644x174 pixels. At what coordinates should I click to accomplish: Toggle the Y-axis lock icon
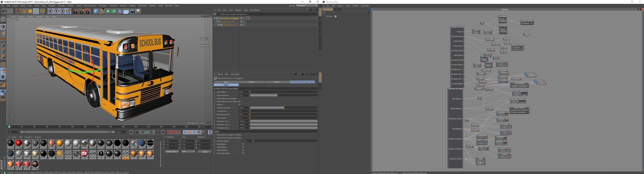[x=56, y=11]
